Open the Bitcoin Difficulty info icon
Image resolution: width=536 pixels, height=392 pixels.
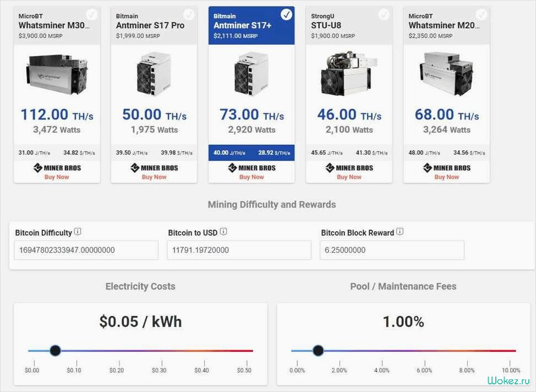(78, 232)
